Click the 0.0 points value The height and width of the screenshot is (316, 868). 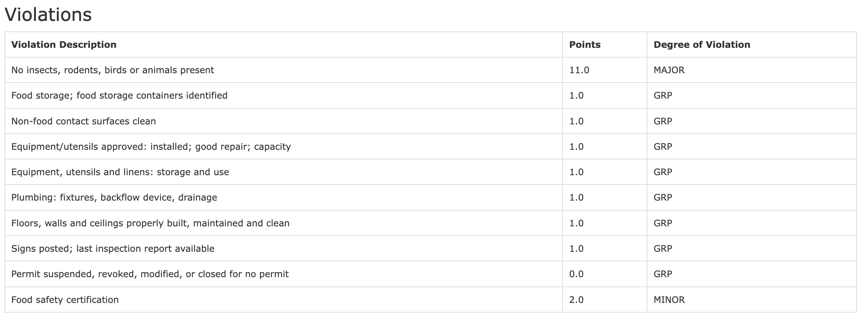576,274
